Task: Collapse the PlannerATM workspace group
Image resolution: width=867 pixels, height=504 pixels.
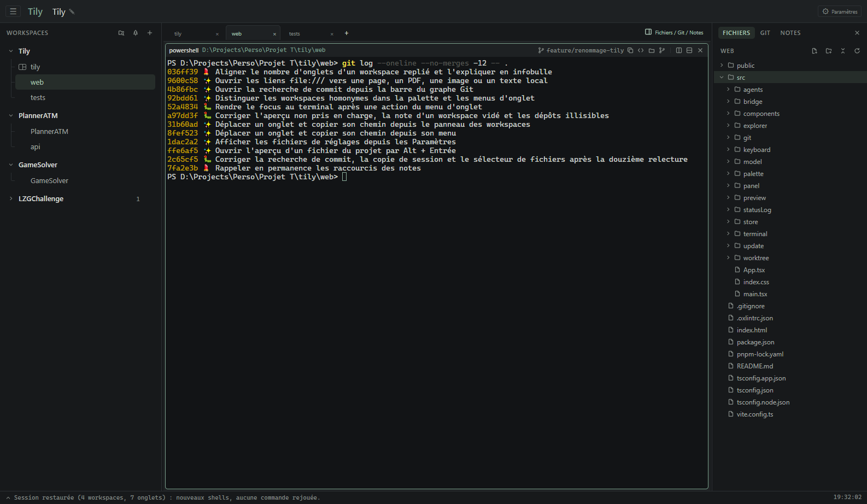Action: click(11, 115)
